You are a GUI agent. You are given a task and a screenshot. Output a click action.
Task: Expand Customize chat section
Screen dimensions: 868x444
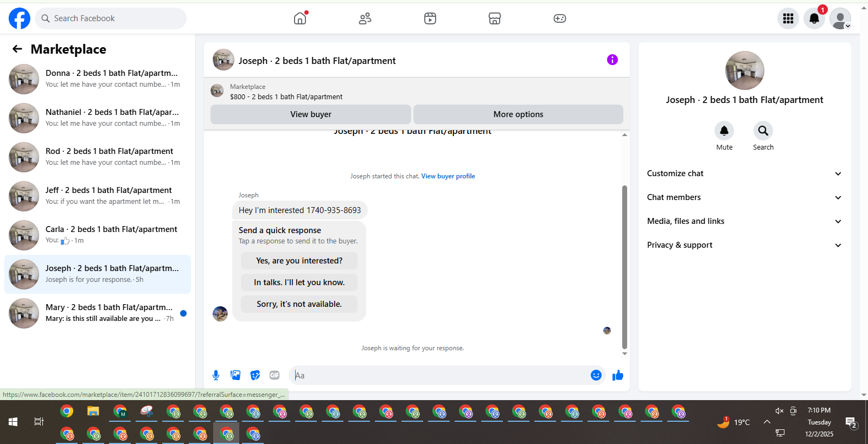click(744, 173)
